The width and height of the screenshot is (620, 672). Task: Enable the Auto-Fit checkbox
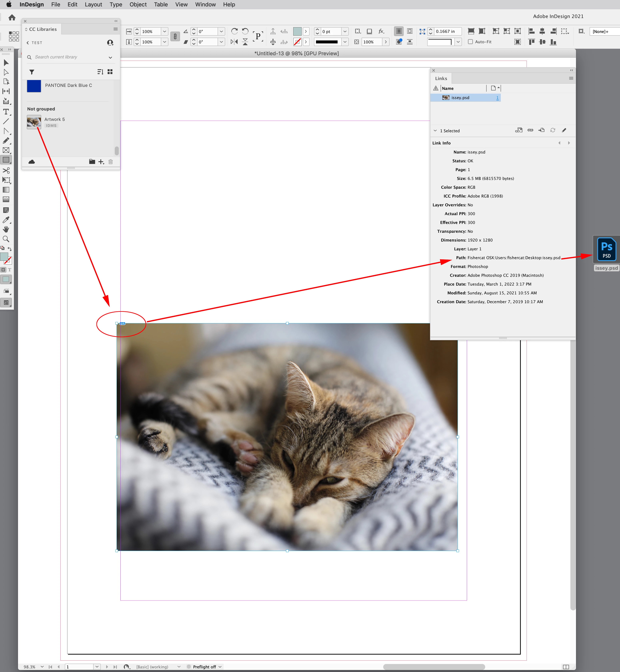(x=470, y=42)
